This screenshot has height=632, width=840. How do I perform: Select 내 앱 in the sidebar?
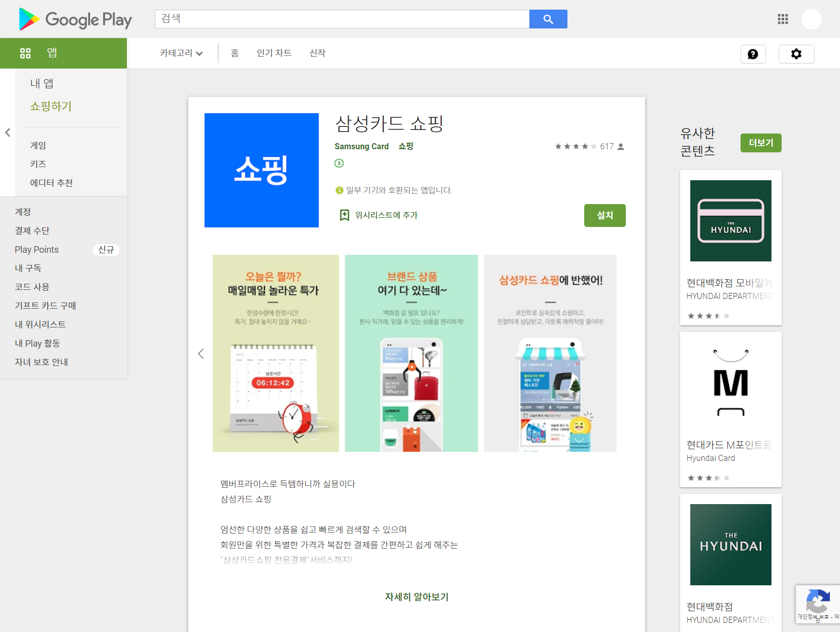(x=42, y=83)
